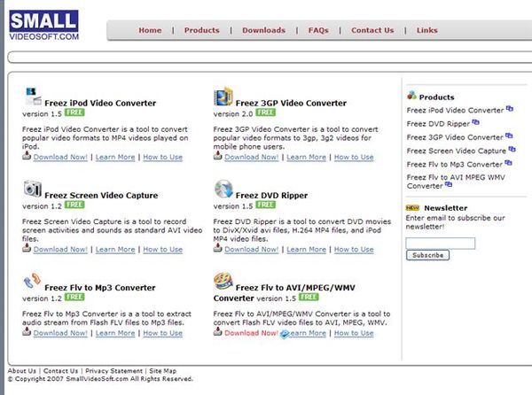Open the Home menu item

pos(150,30)
